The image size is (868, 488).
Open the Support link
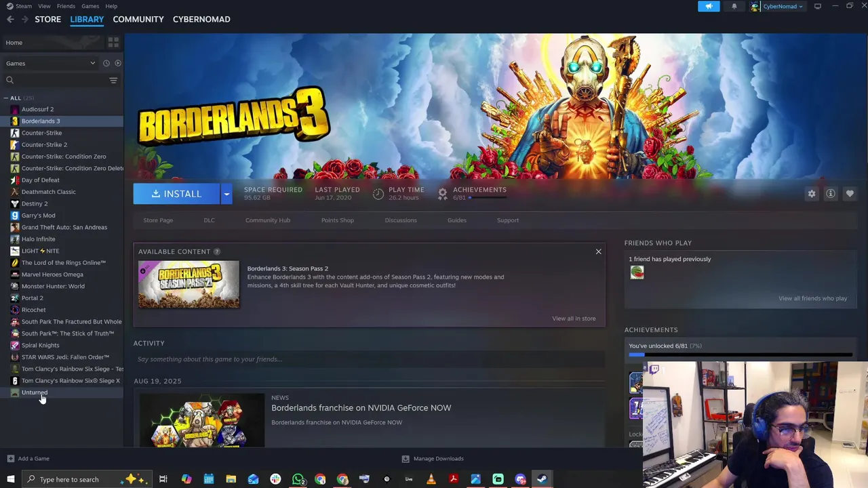pos(508,220)
